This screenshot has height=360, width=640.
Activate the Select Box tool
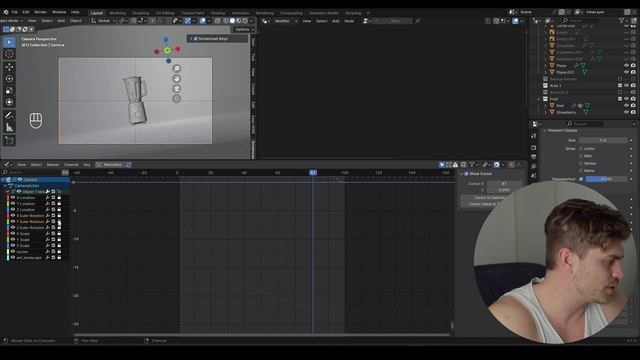9,42
